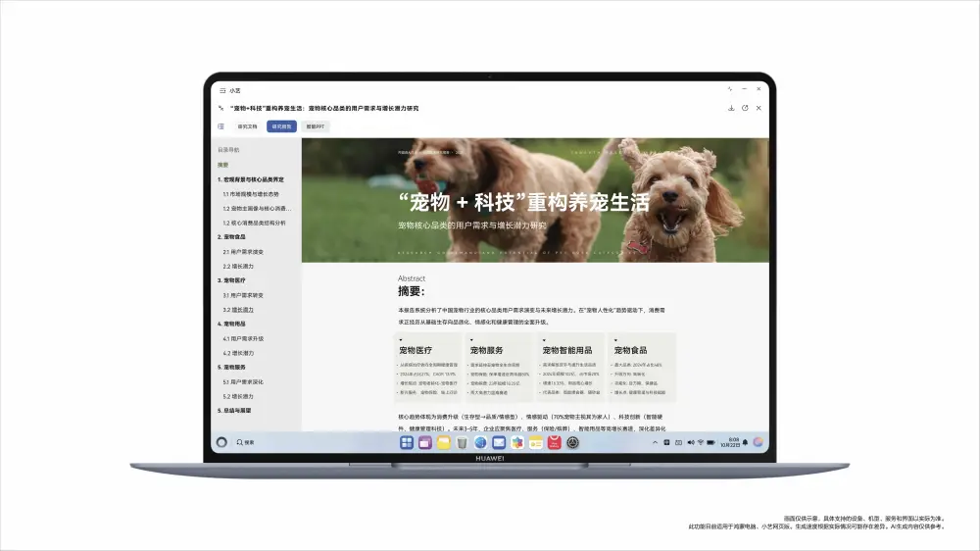Image resolution: width=980 pixels, height=551 pixels.
Task: Jump to 摘要 in the outline navigation
Action: 223,165
